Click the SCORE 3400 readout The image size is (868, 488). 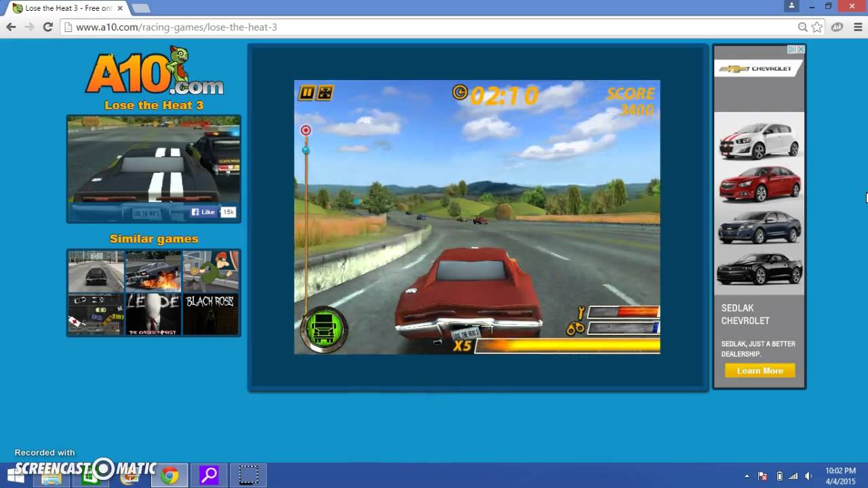pos(631,102)
